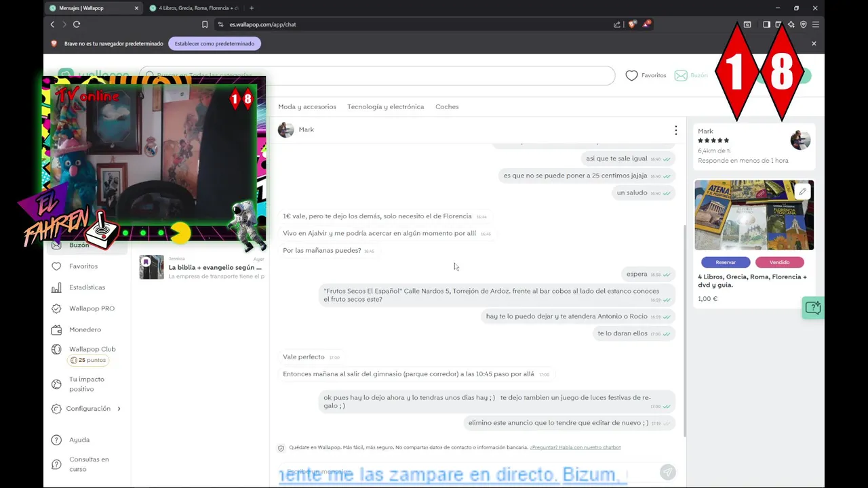The image size is (868, 488).
Task: Click the Vendido button
Action: point(779,262)
